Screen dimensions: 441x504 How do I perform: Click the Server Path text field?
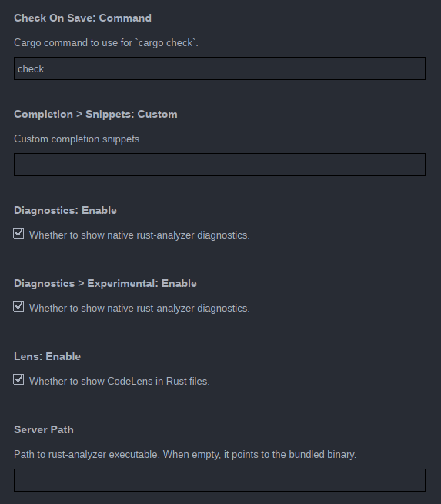click(219, 480)
